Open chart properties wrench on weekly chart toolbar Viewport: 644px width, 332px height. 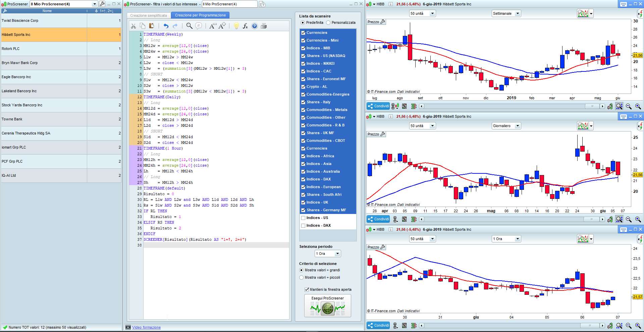(x=610, y=106)
